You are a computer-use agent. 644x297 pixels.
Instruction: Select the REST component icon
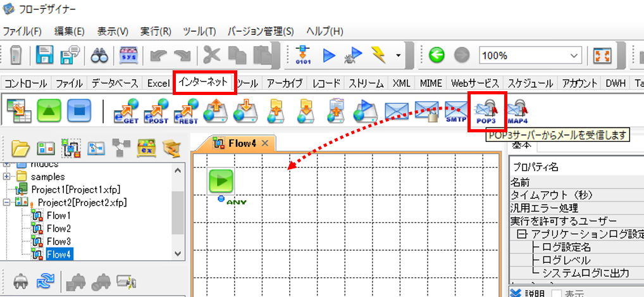tap(186, 112)
